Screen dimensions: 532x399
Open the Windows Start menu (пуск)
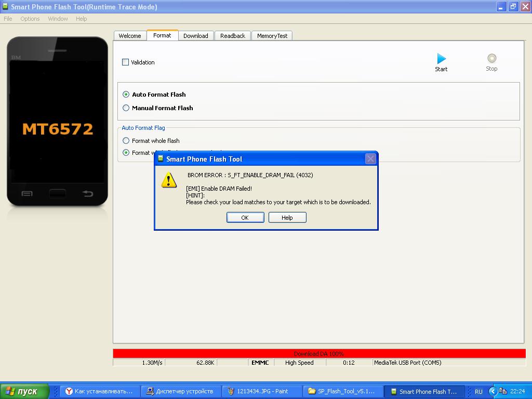[x=25, y=391]
